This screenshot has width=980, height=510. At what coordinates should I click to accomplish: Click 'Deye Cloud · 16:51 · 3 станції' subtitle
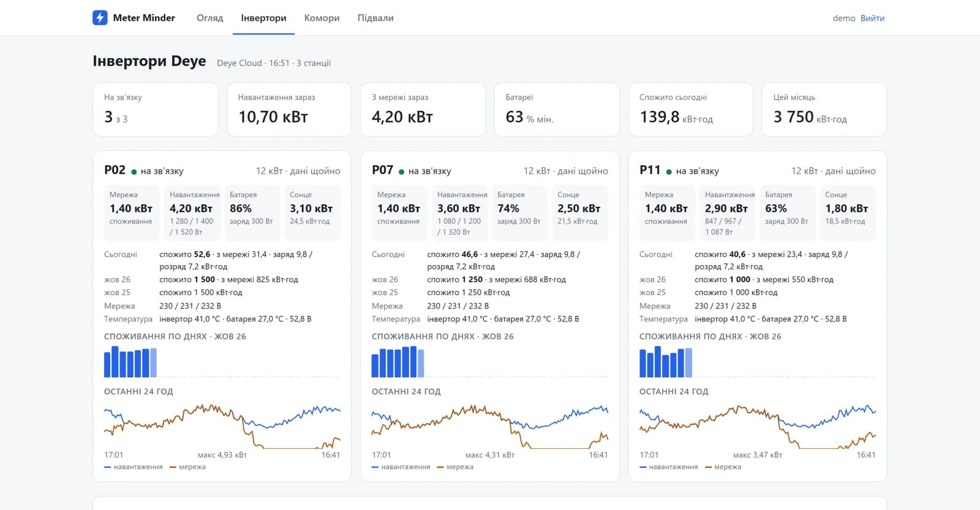click(274, 63)
